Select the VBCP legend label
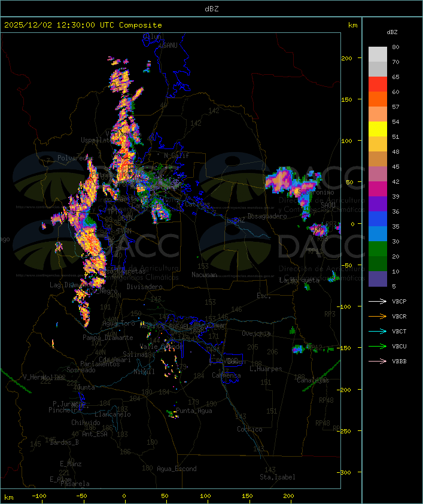This screenshot has width=423, height=504. (399, 302)
